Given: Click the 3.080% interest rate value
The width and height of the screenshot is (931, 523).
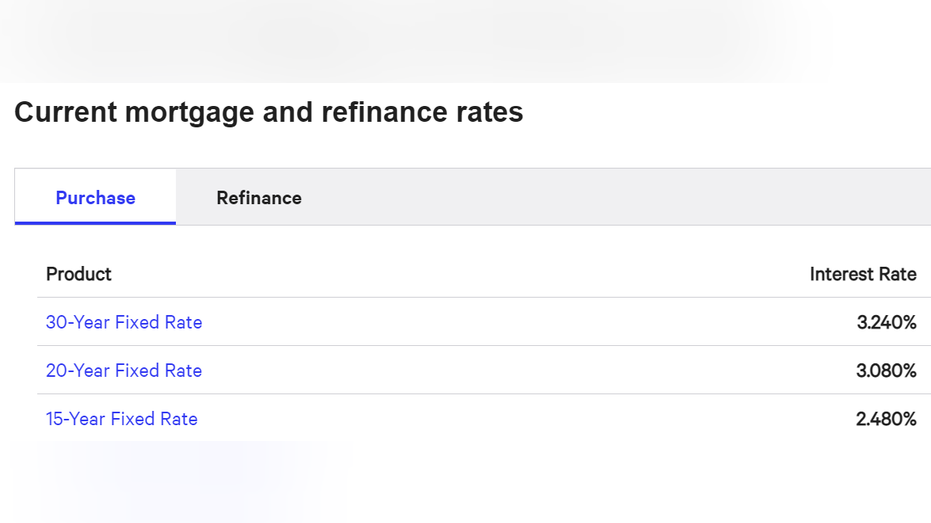Looking at the screenshot, I should [886, 370].
